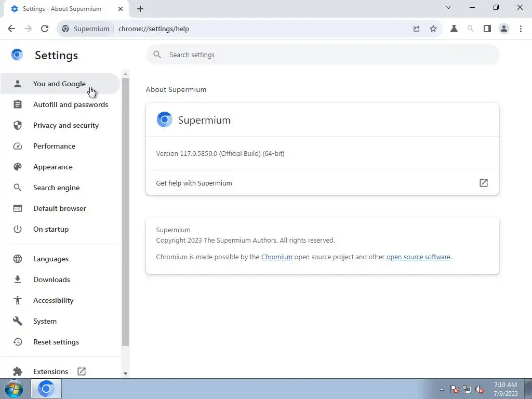The image size is (532, 399).
Task: Close the Settings tab
Action: 121,9
